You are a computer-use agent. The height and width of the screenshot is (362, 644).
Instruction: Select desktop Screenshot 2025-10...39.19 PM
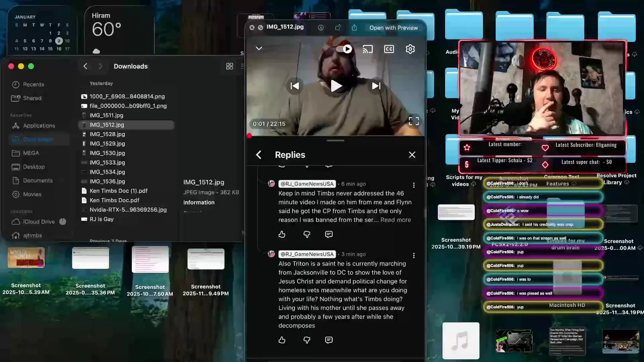[456, 212]
